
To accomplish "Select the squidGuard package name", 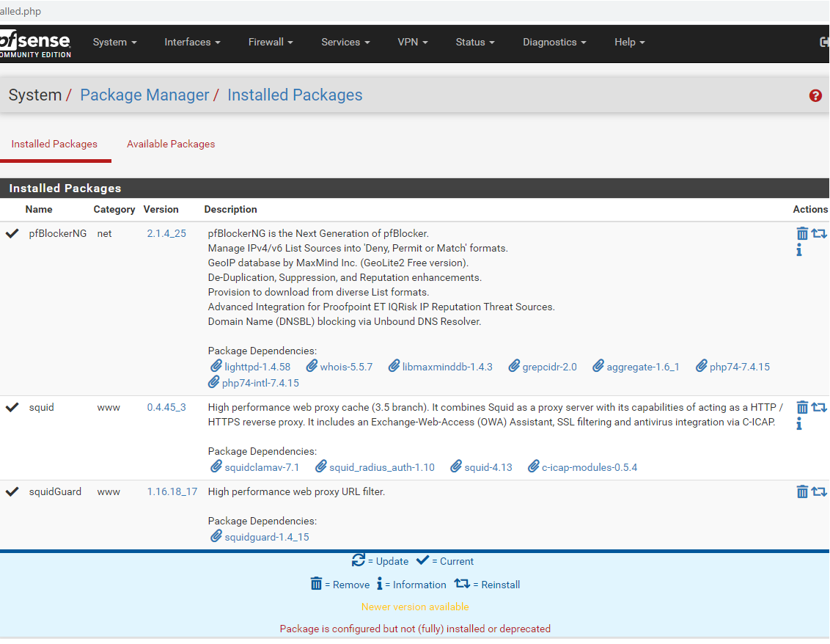I will pyautogui.click(x=55, y=491).
